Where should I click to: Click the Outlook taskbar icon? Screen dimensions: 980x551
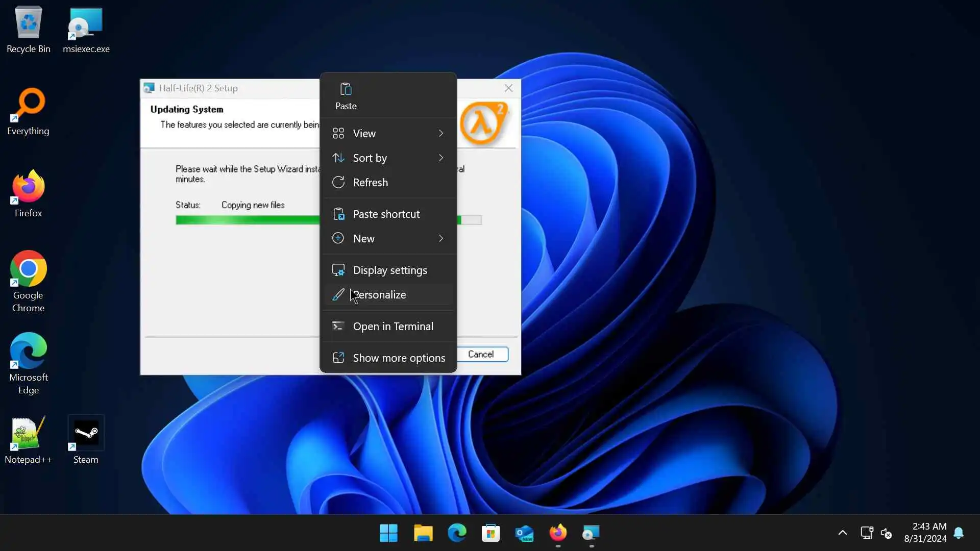(x=524, y=533)
